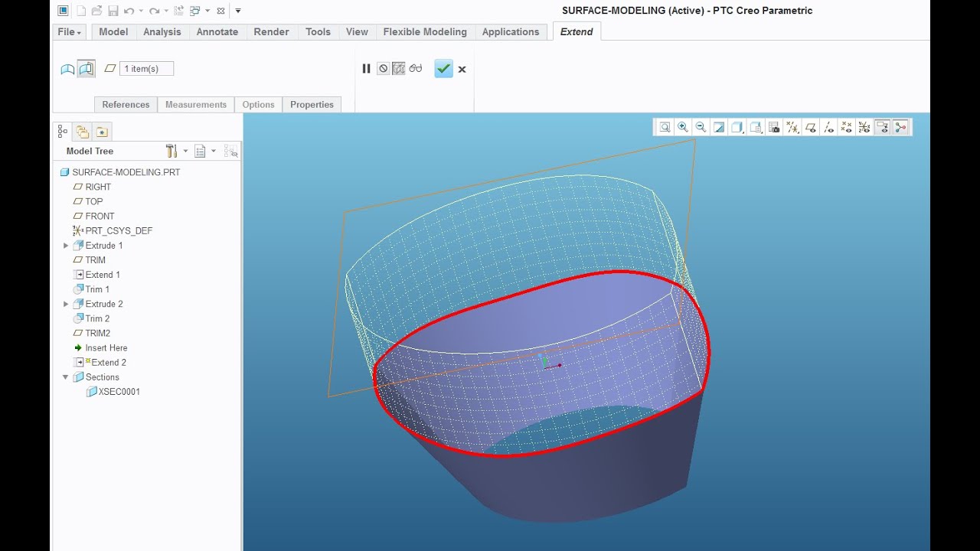Open the Windows switcher dropdown arrow
This screenshot has width=980, height=551.
[x=207, y=11]
